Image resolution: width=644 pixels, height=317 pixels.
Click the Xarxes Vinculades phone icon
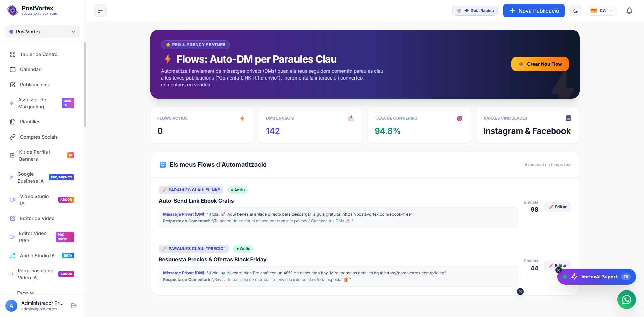(x=568, y=118)
